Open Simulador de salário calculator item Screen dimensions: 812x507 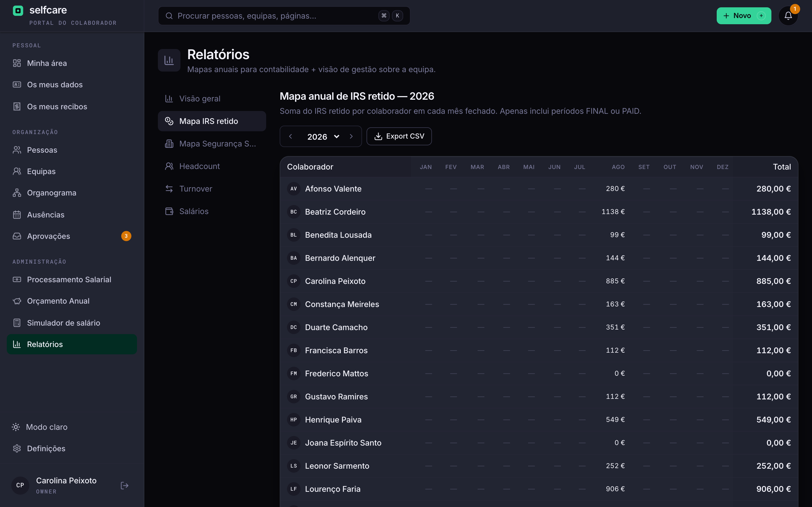click(72, 323)
